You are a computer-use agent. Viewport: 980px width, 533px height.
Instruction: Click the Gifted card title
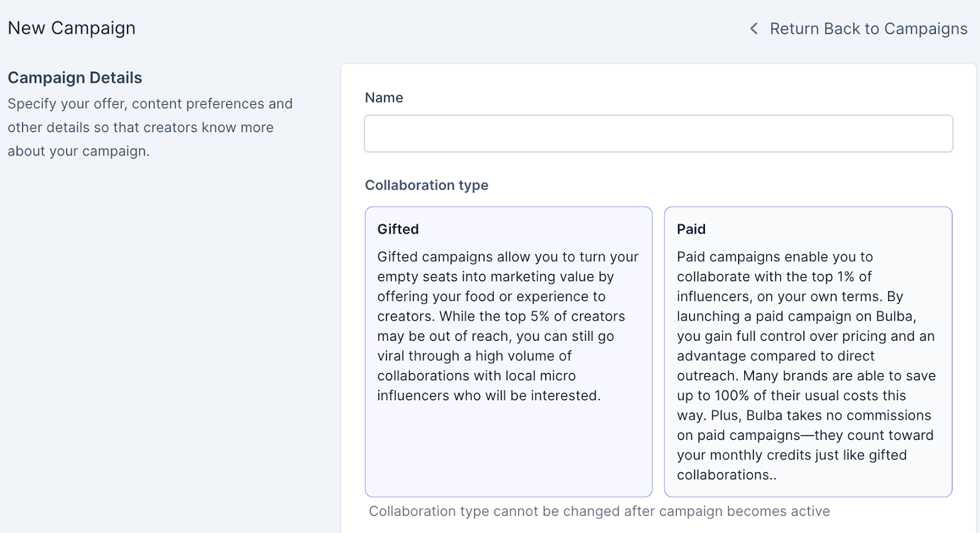398,229
